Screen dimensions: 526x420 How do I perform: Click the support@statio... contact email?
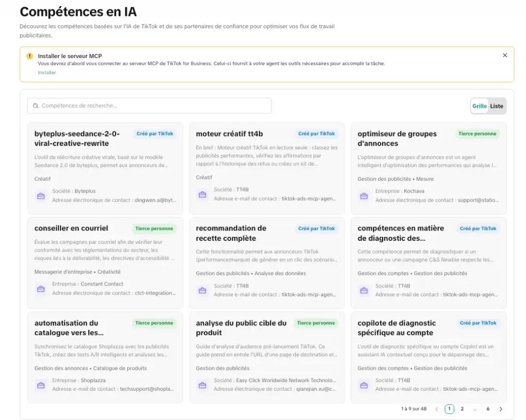click(x=478, y=200)
